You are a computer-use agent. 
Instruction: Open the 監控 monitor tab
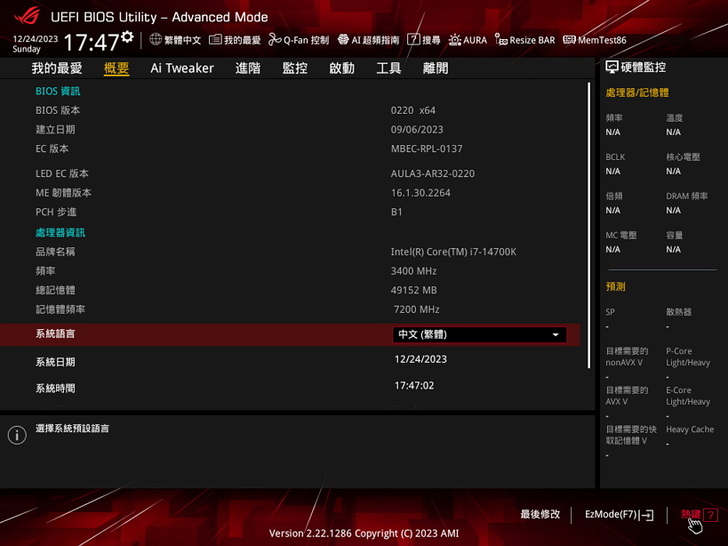[x=295, y=68]
